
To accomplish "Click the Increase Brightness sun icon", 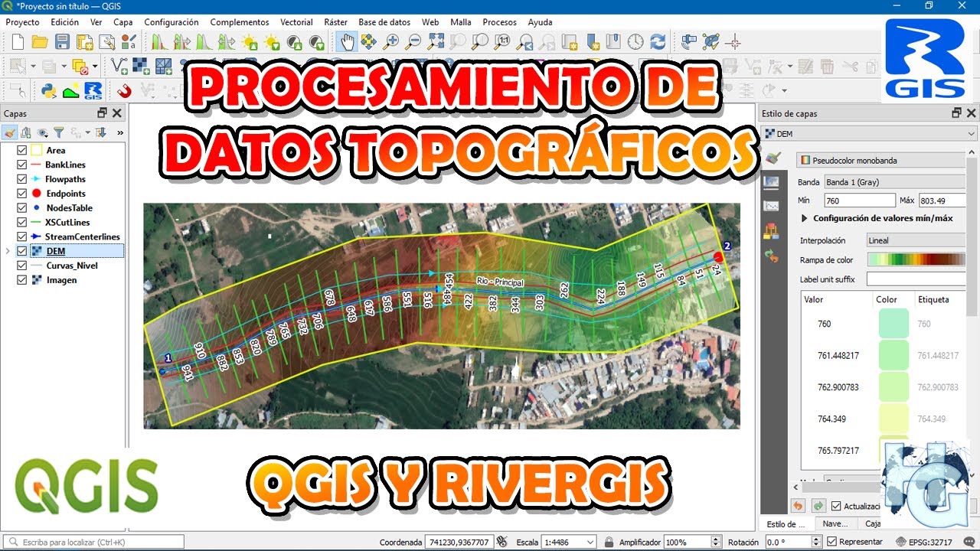I will (250, 42).
